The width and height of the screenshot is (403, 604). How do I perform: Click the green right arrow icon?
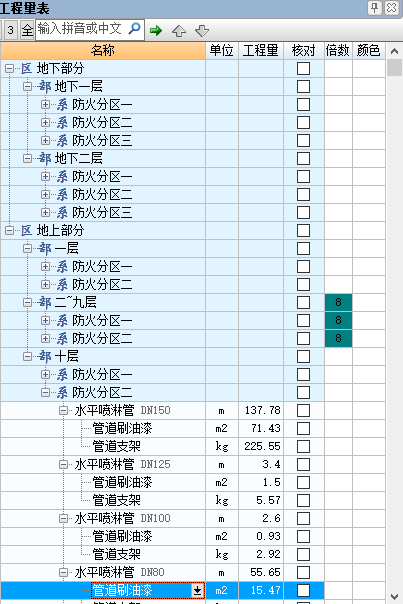[x=156, y=30]
